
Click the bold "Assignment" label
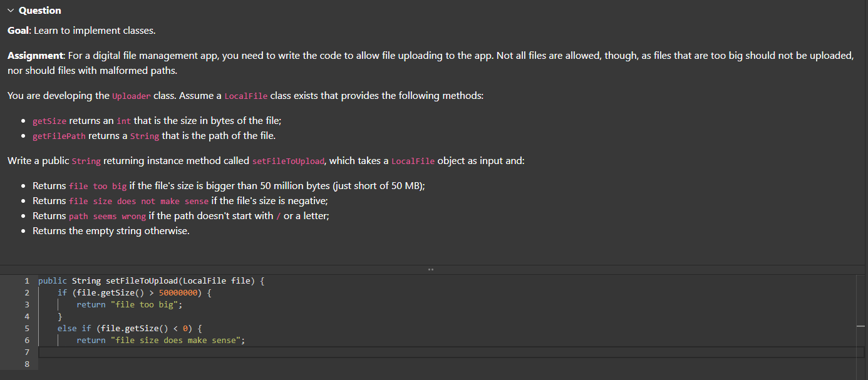tap(35, 56)
